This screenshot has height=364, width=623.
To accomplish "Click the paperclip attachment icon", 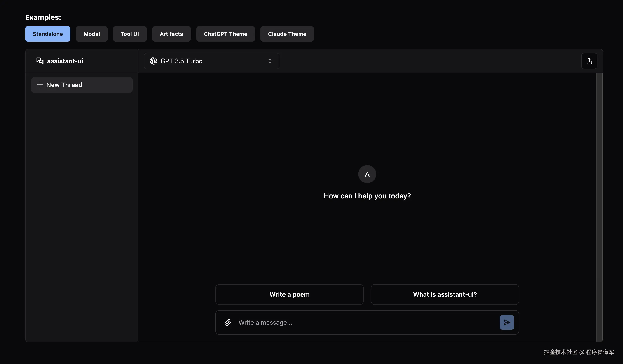I will click(227, 322).
